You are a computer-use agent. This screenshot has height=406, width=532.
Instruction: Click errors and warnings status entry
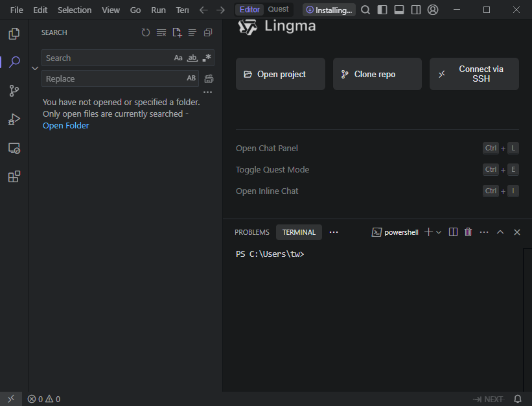pos(44,399)
